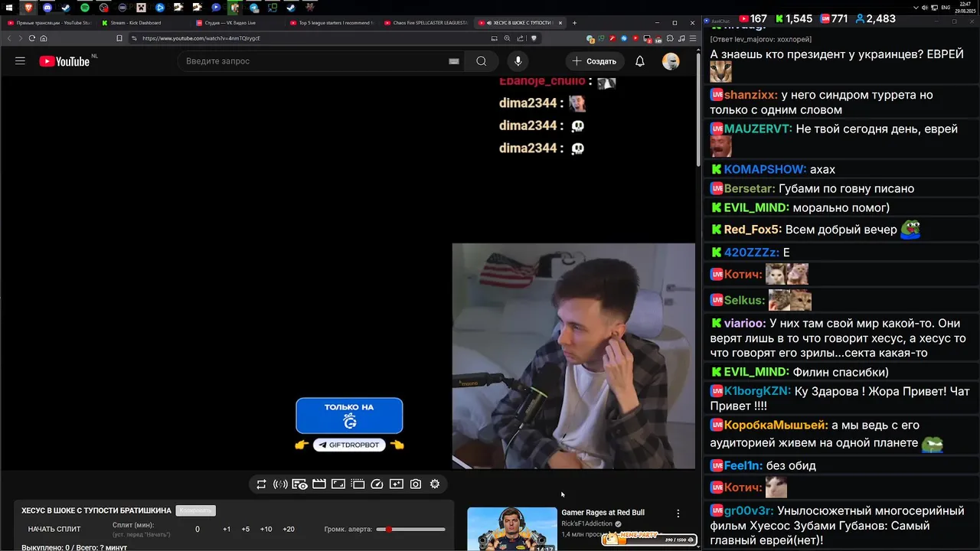Click the bookmark icon beside the address
980x551 pixels.
pyautogui.click(x=119, y=38)
